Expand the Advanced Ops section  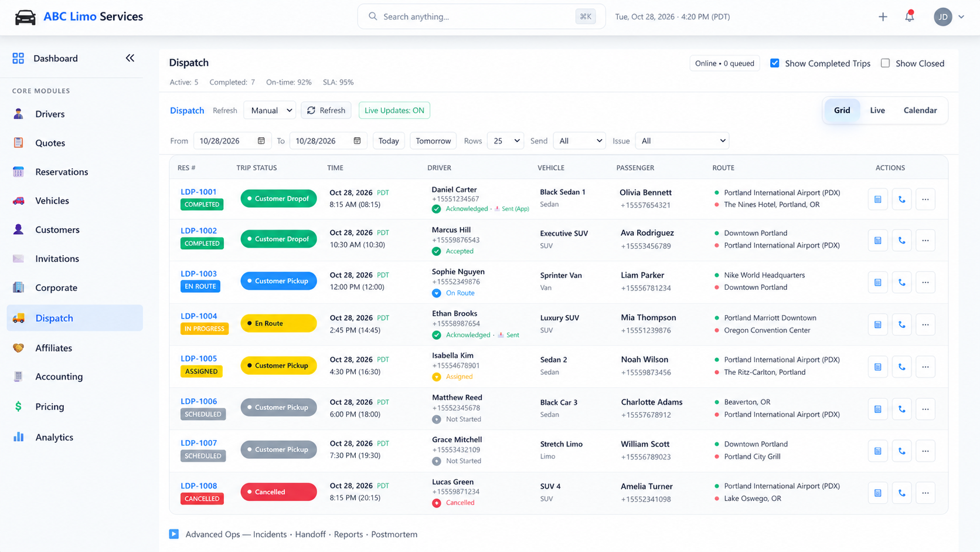click(x=174, y=534)
